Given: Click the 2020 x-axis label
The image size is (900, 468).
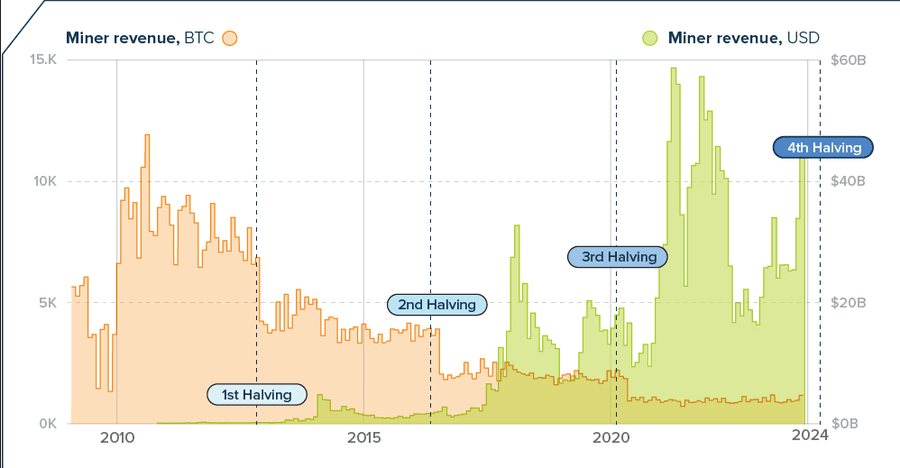Looking at the screenshot, I should pyautogui.click(x=611, y=437).
